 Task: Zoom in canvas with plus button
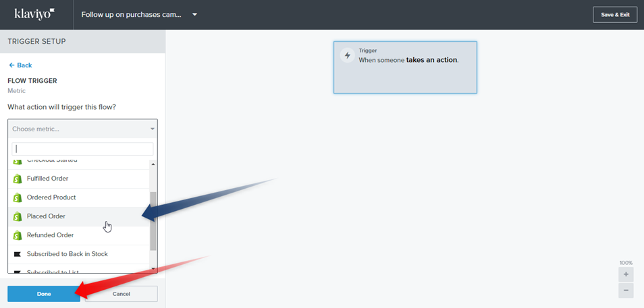626,274
